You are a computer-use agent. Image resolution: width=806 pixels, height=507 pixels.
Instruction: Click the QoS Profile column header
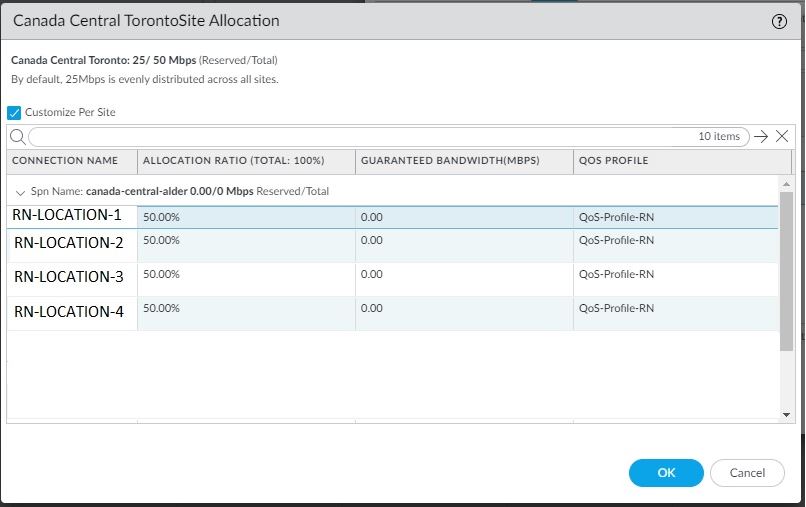613,161
